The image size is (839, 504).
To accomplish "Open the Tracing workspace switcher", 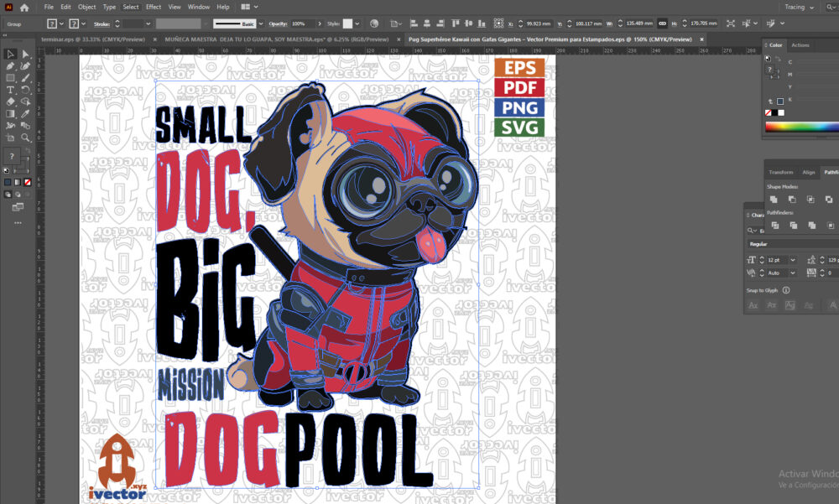I will [x=800, y=7].
